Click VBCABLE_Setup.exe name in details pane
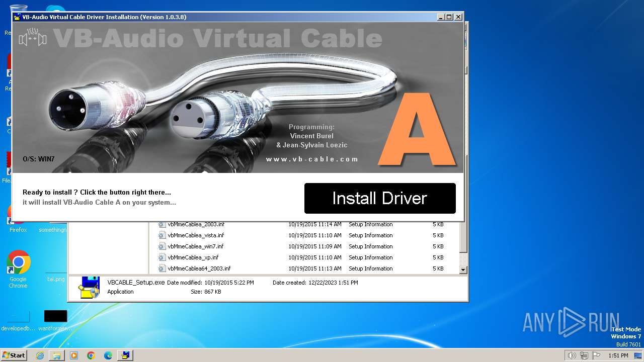644x362 pixels. (x=136, y=283)
